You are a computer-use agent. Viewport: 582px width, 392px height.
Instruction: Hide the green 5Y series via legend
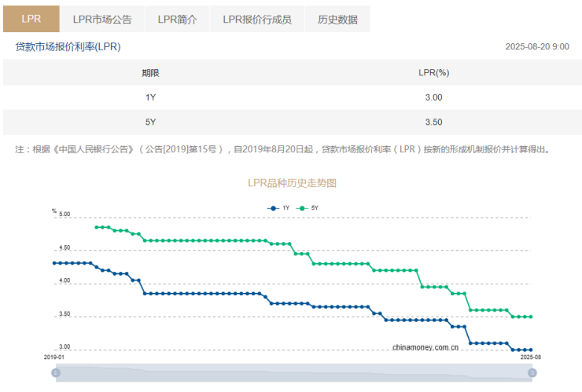point(309,207)
